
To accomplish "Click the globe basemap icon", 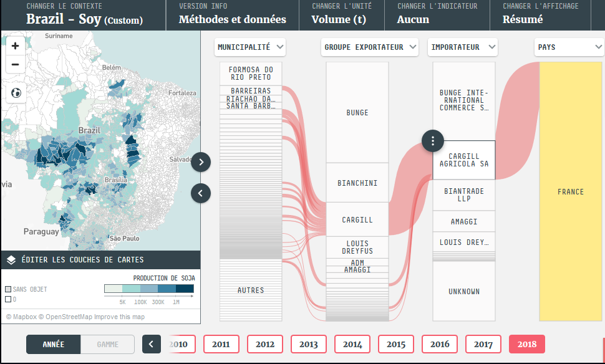I will pos(16,93).
